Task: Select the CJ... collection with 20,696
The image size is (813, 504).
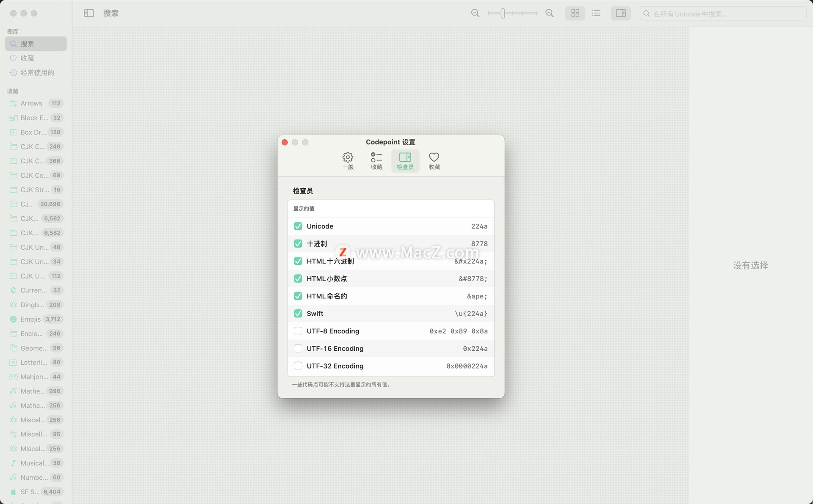Action: [x=36, y=204]
